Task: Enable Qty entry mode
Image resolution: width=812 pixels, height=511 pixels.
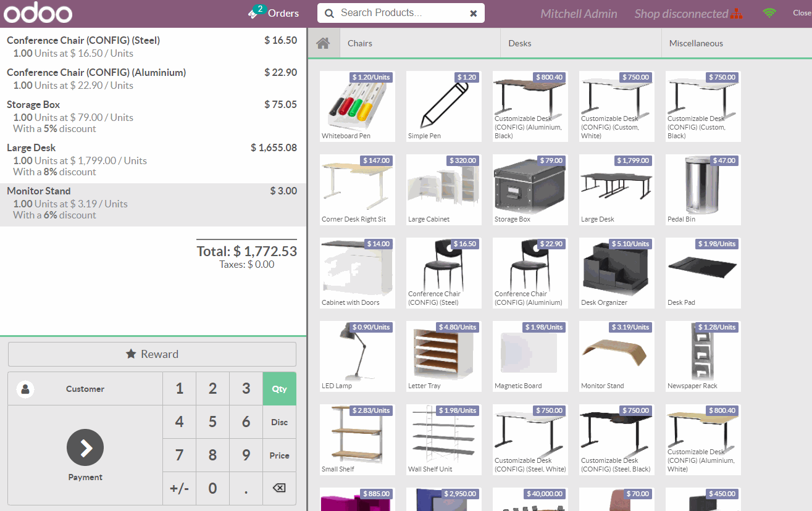Action: point(279,388)
